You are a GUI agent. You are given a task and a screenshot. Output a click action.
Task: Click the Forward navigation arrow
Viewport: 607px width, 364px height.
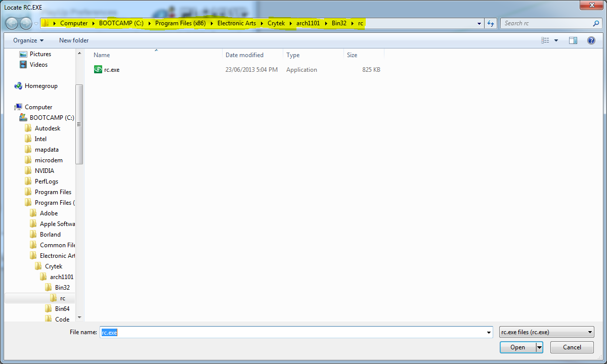(25, 23)
